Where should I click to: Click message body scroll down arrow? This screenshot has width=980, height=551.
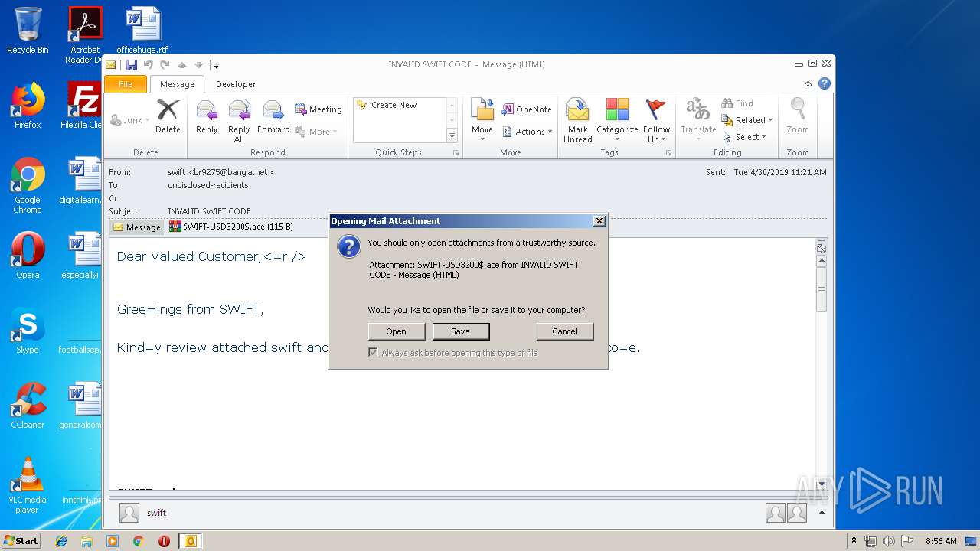point(822,484)
